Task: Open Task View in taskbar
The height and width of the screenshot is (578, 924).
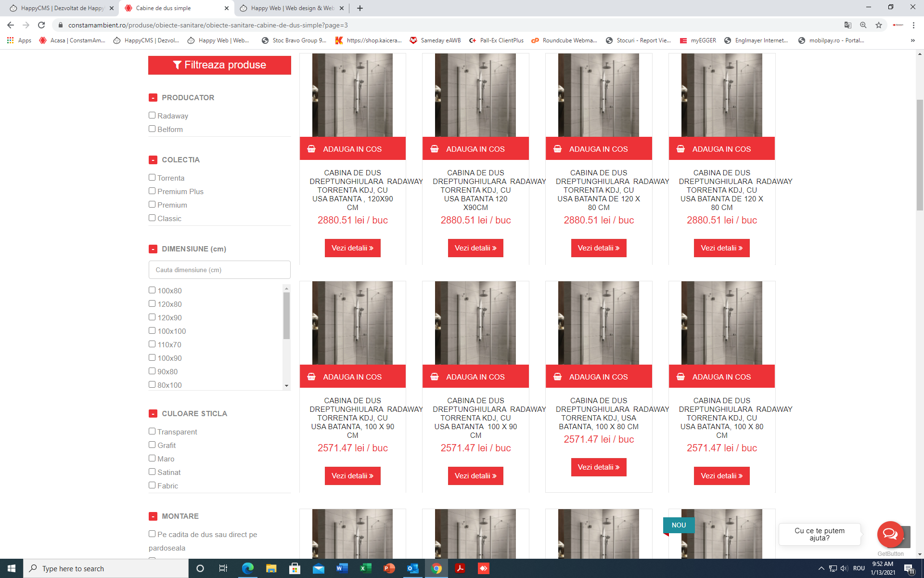Action: pyautogui.click(x=223, y=568)
